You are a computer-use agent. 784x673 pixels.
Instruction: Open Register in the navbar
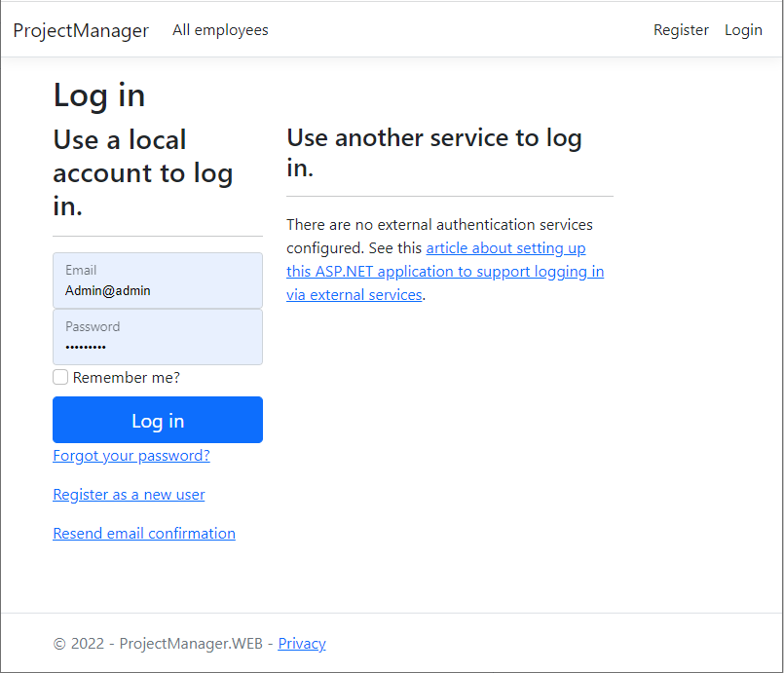681,30
